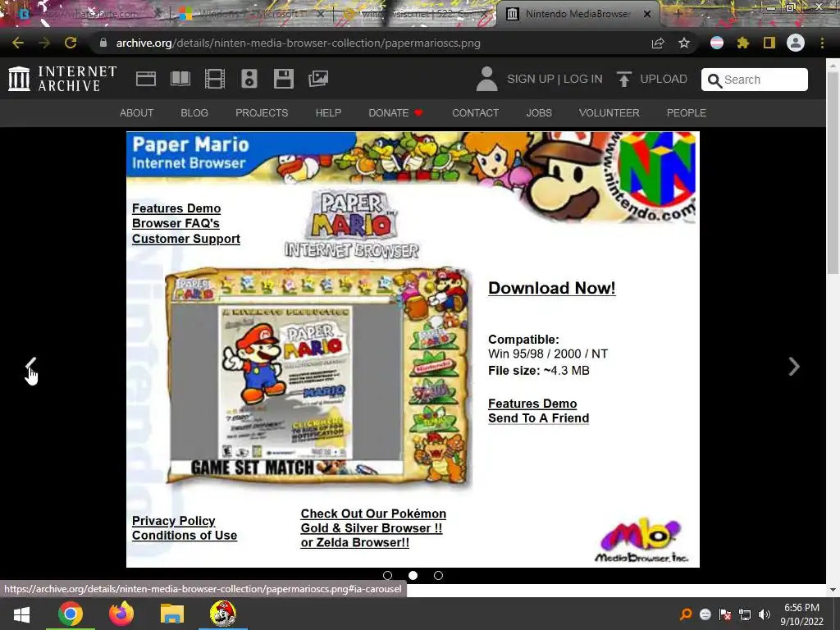Switch to the winworldiso.net tab

[413, 14]
